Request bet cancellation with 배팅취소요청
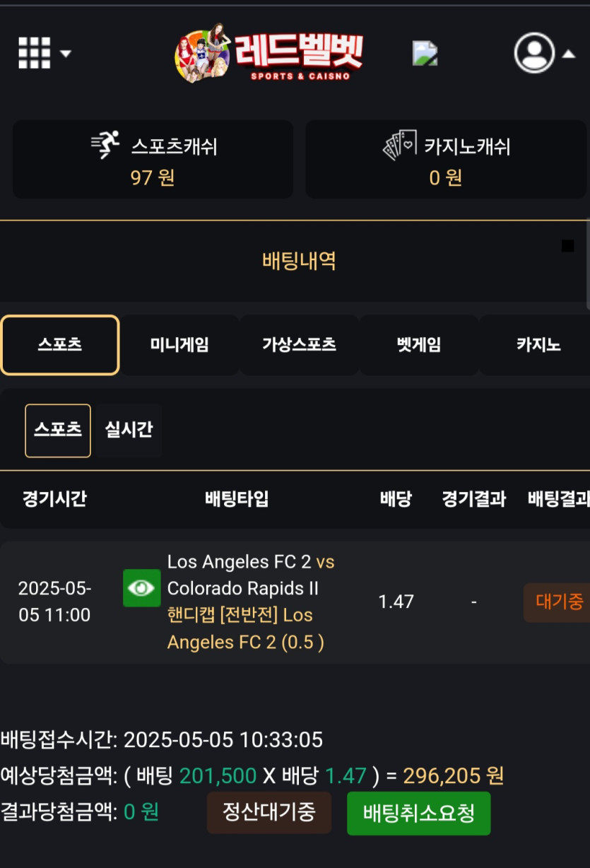590x868 pixels. click(418, 814)
